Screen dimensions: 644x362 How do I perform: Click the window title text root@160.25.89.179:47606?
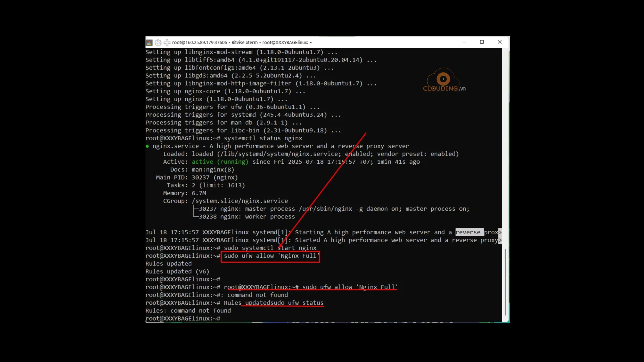(x=199, y=42)
